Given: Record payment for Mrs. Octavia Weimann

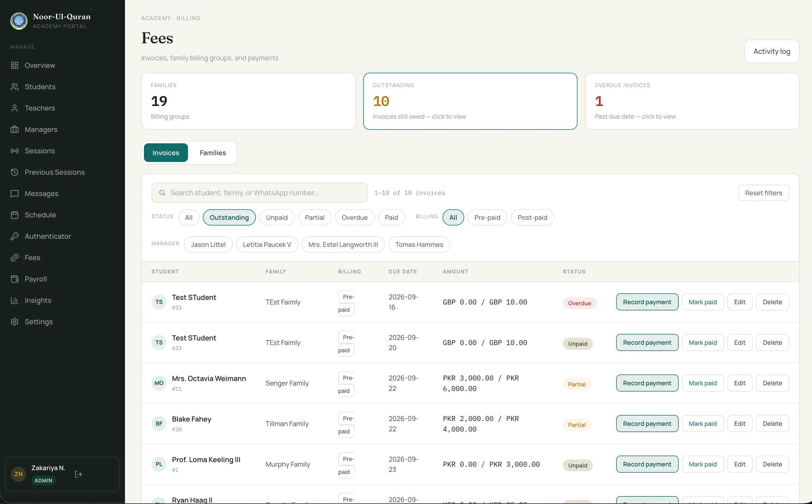Looking at the screenshot, I should pos(647,383).
